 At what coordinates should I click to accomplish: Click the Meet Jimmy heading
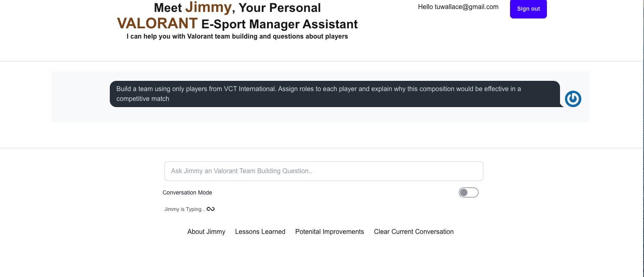pos(238,16)
